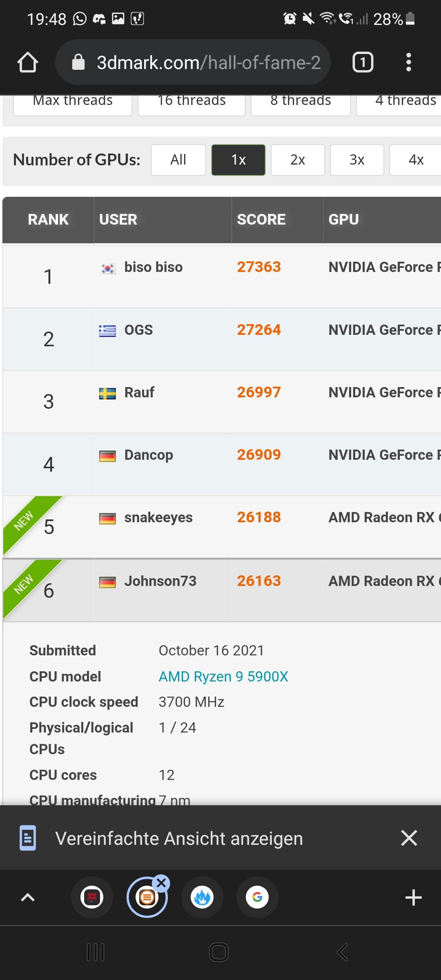Tap the Sweden flag beside Rauf

click(107, 394)
